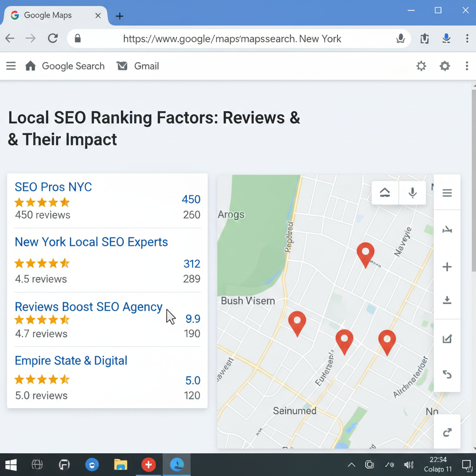The width and height of the screenshot is (476, 476).
Task: Open New York Local SEO Experts listing
Action: pos(91,242)
